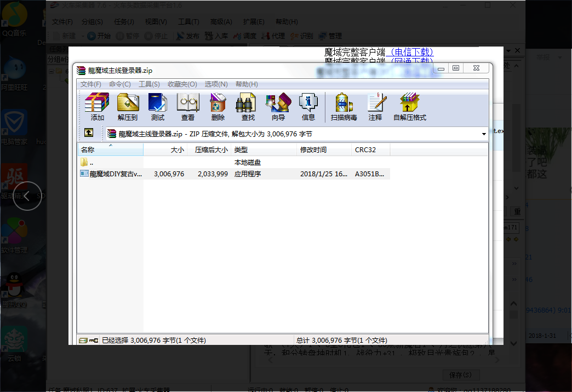Open the 文件(F) menu
The height and width of the screenshot is (392, 572).
(x=91, y=84)
